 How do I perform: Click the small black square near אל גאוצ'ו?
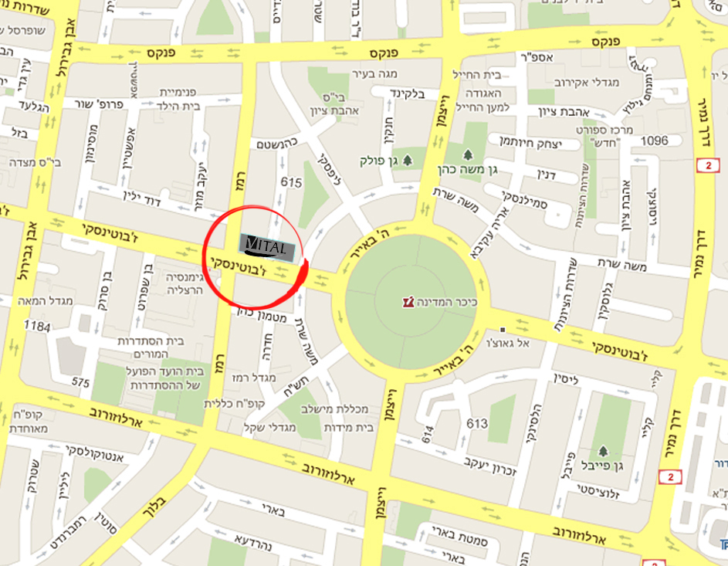[x=503, y=330]
